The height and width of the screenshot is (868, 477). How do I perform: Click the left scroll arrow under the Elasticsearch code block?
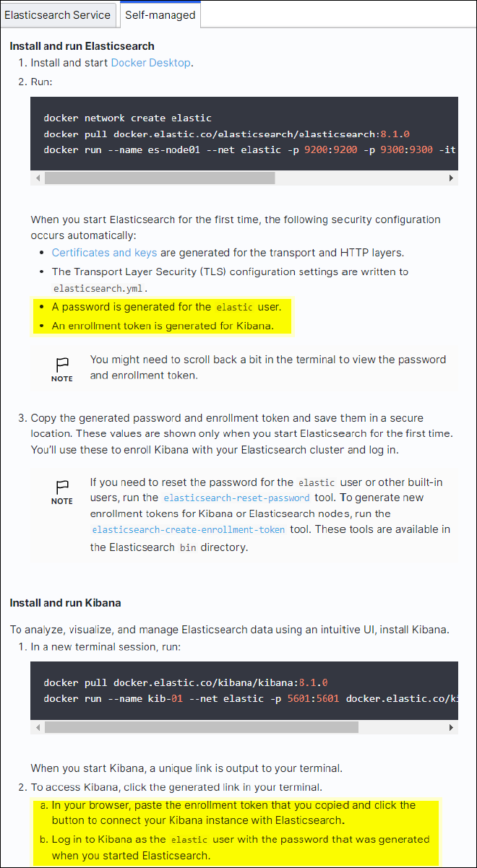[x=37, y=178]
